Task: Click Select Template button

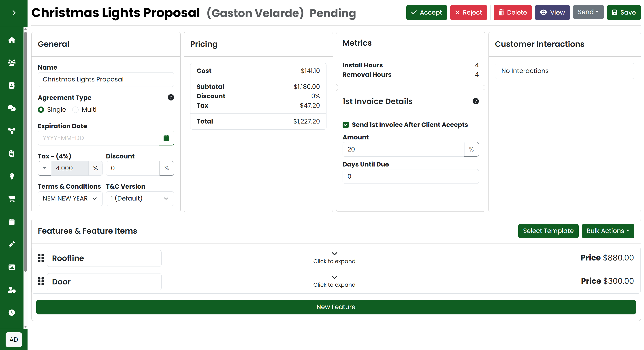Action: 548,231
